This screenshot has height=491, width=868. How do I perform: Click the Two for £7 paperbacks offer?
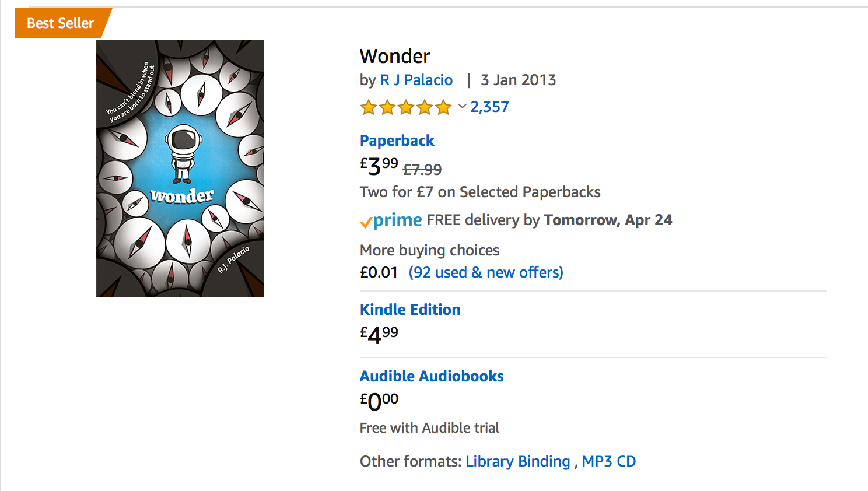click(x=480, y=192)
